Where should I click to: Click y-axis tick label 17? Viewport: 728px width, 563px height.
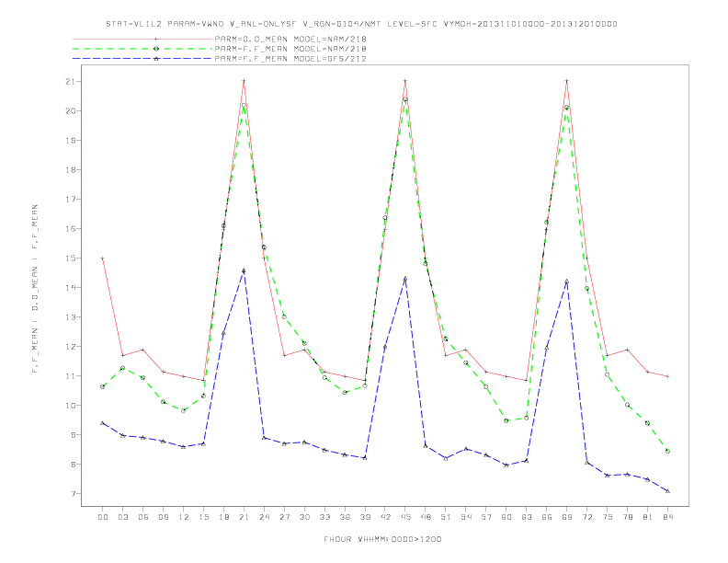pos(71,200)
